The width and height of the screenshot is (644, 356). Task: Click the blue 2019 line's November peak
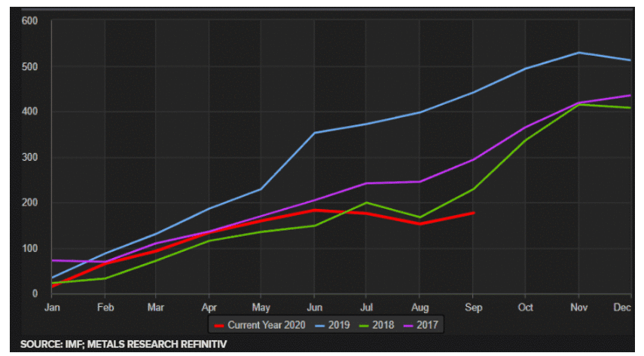(x=578, y=53)
